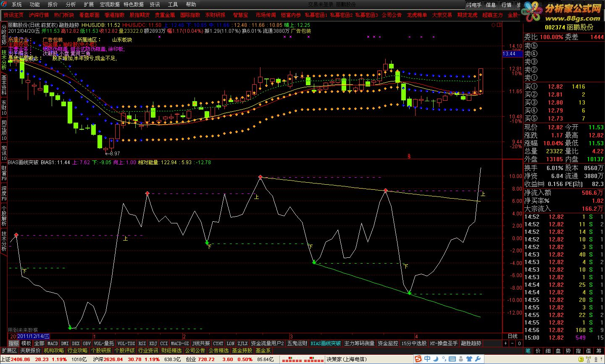Click the 002374 丽鹏股份 stock header

pos(569,27)
